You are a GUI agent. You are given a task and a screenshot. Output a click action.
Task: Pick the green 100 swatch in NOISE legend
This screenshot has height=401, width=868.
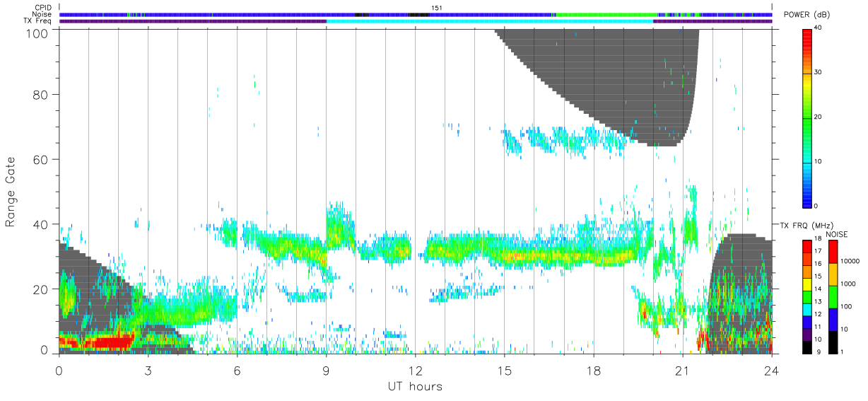click(834, 296)
